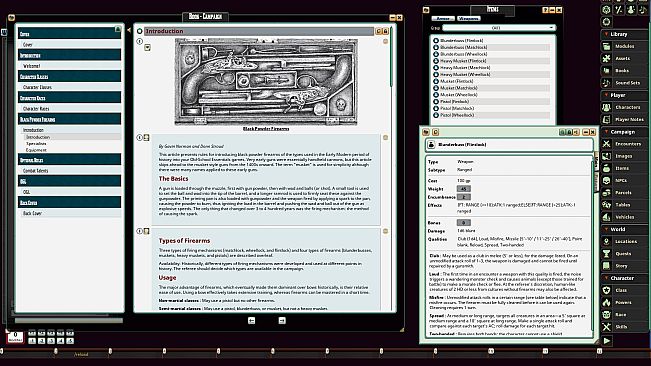Click the Encumbrance value field

tap(464, 197)
